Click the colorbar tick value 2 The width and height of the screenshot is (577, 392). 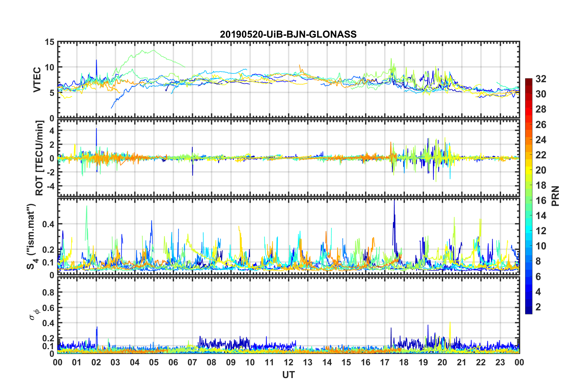coord(538,307)
